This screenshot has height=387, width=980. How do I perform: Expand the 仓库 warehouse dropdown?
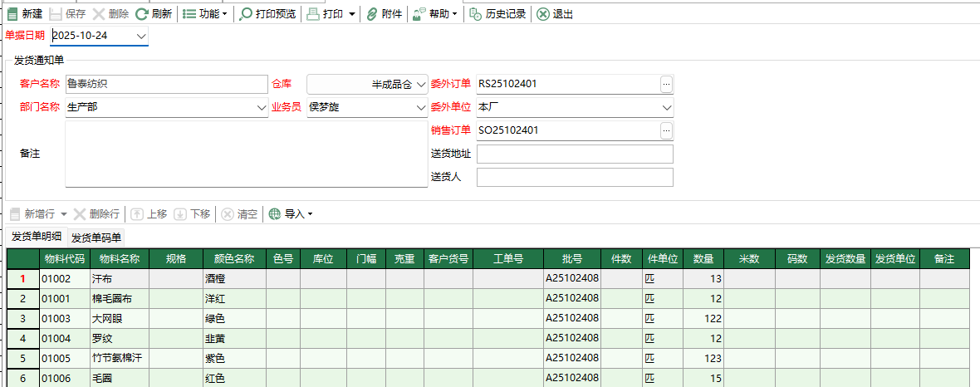click(420, 84)
